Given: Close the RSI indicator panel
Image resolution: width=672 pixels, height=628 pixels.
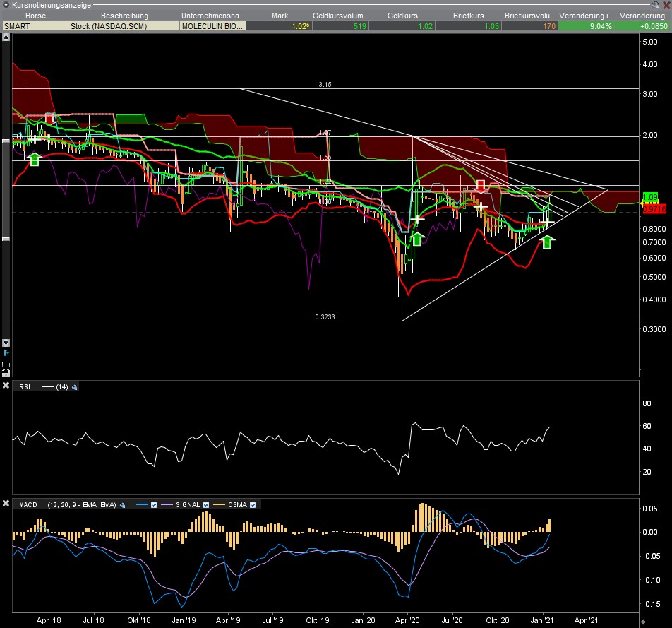Looking at the screenshot, I should coord(6,386).
